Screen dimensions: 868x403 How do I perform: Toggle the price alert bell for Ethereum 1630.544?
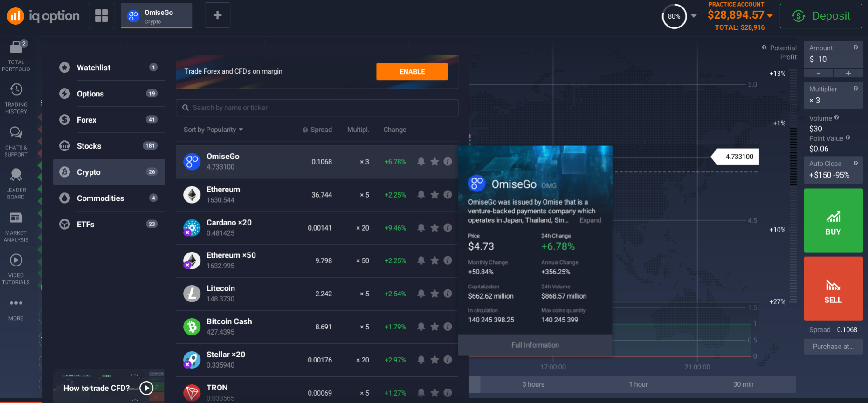(421, 195)
